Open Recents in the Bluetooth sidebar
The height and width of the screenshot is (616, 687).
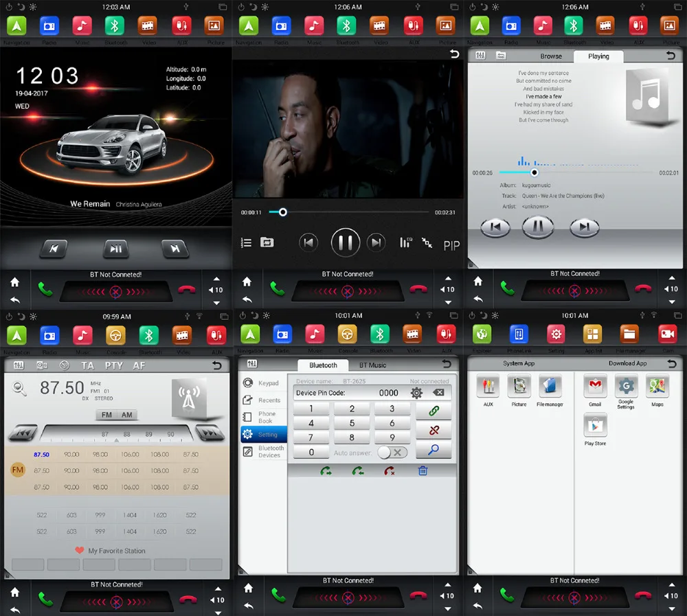coord(263,400)
